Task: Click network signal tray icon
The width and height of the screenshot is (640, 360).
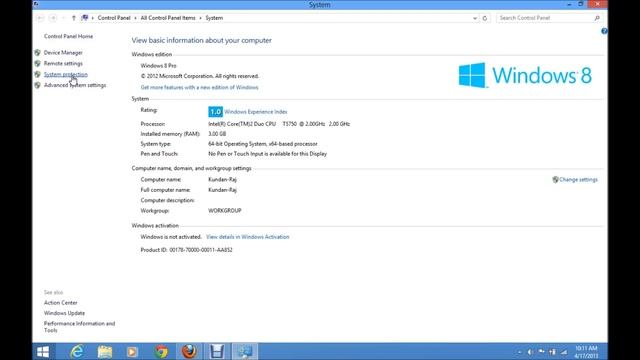Action: (564, 352)
